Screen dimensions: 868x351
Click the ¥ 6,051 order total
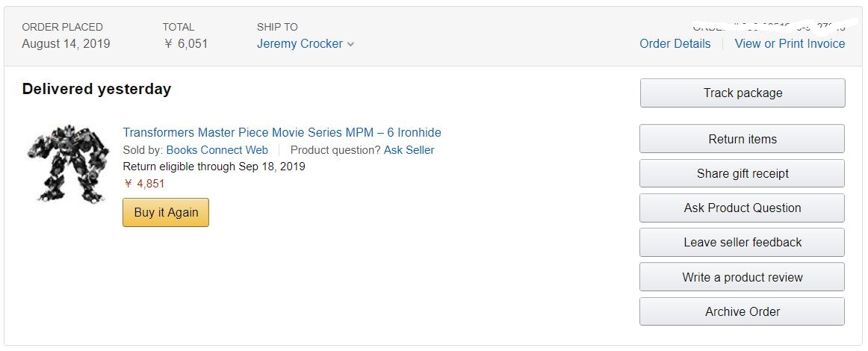click(x=185, y=43)
